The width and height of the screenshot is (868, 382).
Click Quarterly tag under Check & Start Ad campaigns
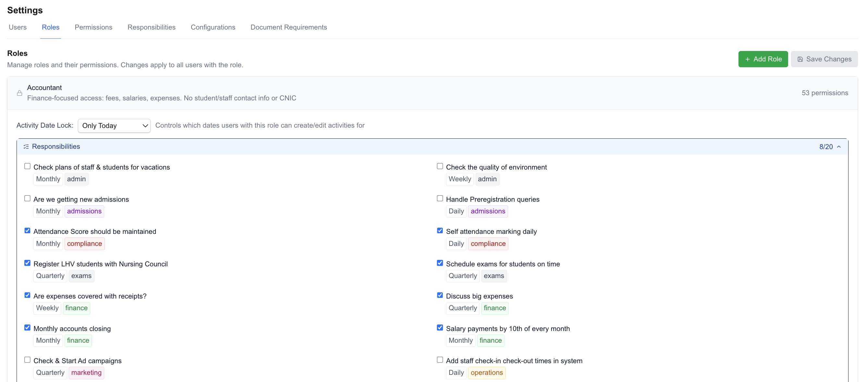pos(50,373)
